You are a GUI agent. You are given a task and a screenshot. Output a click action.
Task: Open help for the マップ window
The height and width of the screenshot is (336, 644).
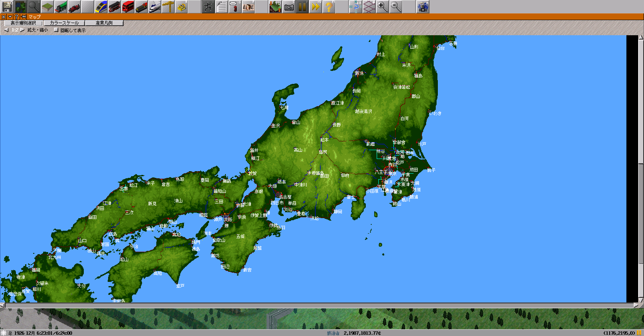pyautogui.click(x=17, y=17)
